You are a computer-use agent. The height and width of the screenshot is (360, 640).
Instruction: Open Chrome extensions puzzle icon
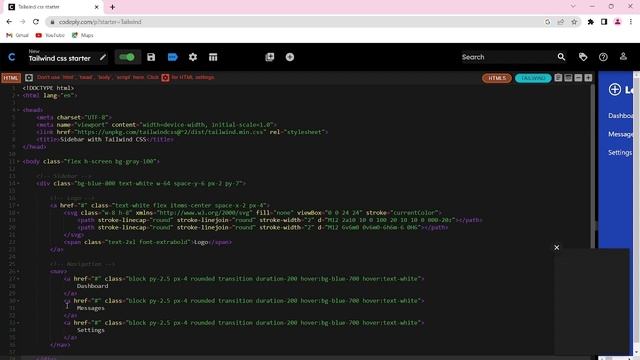tap(591, 22)
